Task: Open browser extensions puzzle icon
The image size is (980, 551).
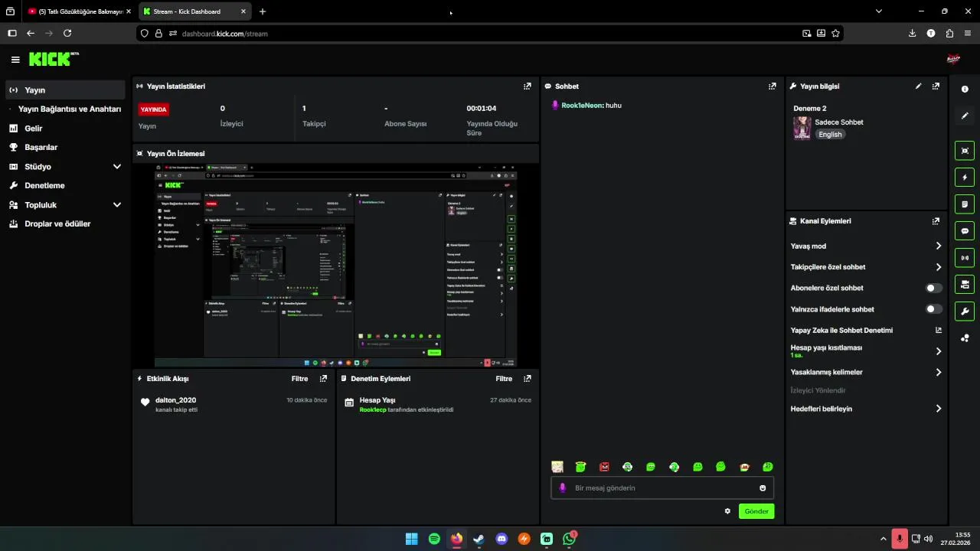Action: (x=949, y=34)
